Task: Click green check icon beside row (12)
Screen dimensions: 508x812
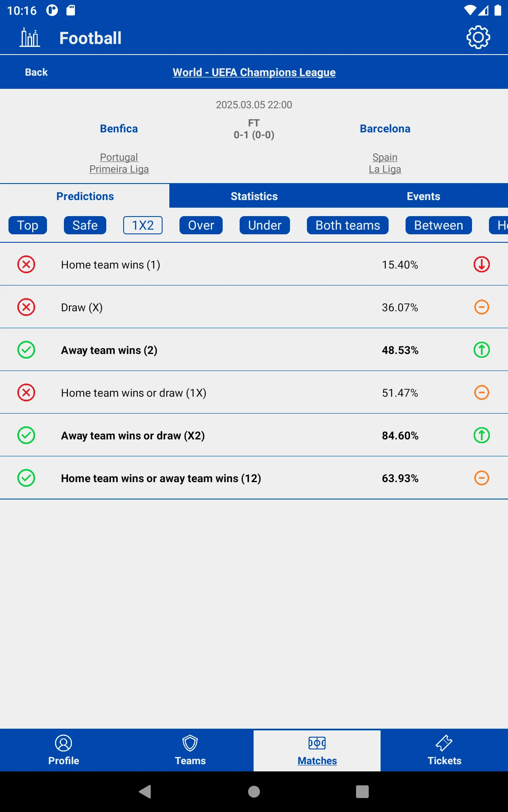Action: (x=26, y=478)
